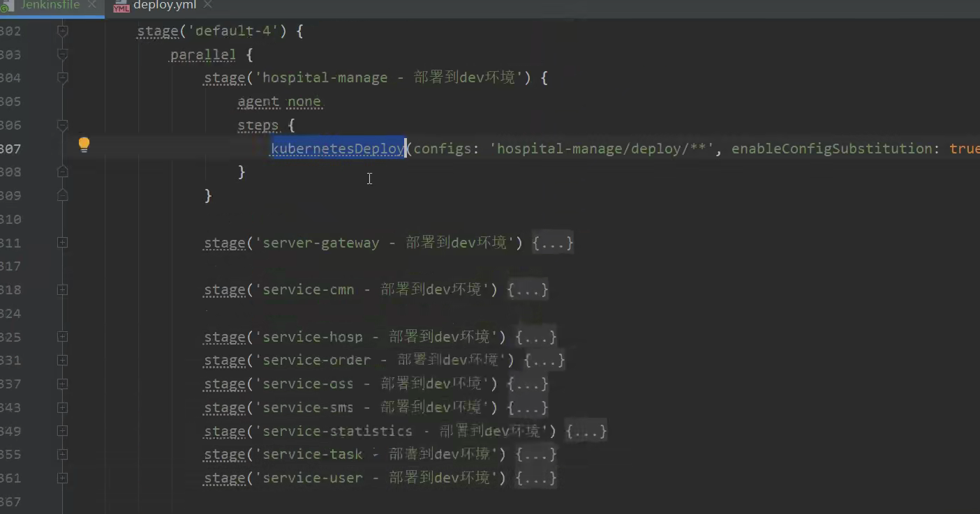The width and height of the screenshot is (980, 514).
Task: Click the 'steps' keyword
Action: pos(258,126)
